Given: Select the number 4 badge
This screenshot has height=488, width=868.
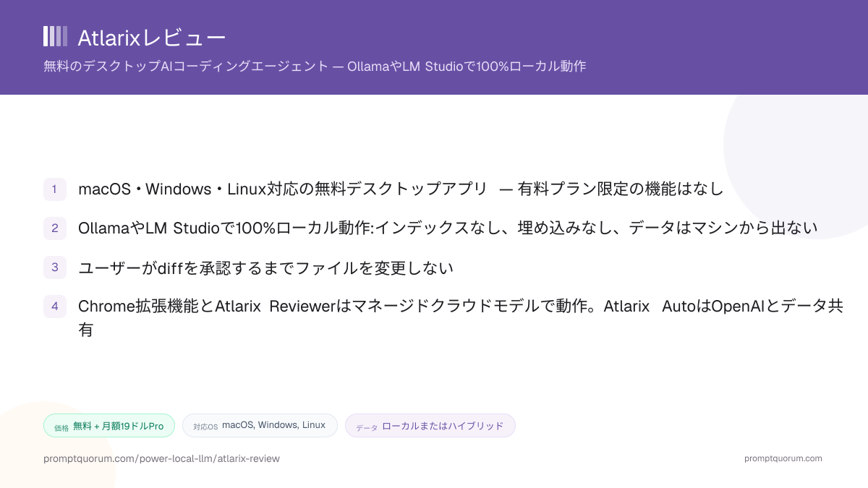Looking at the screenshot, I should pyautogui.click(x=55, y=307).
